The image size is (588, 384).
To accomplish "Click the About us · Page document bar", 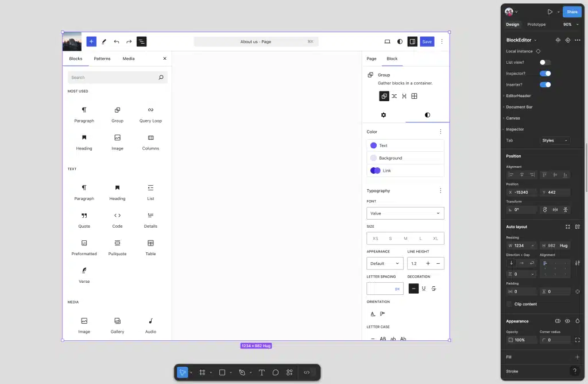I will [256, 41].
